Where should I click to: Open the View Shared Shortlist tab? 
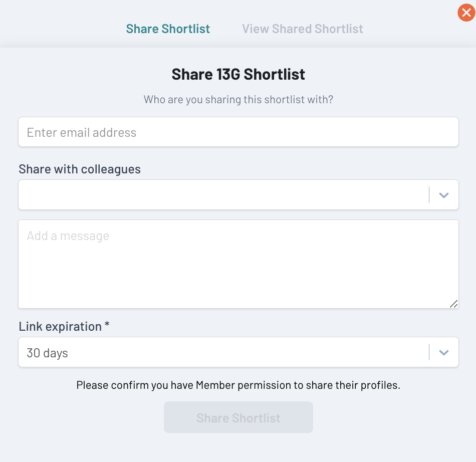(x=303, y=29)
